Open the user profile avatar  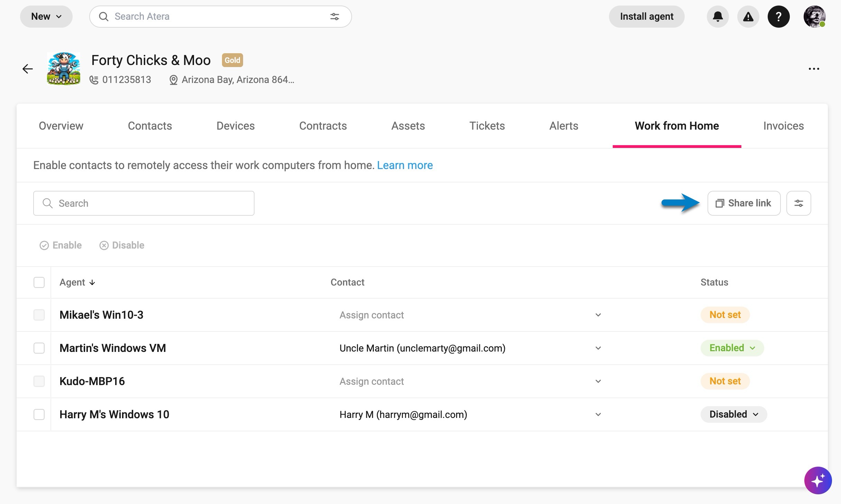pyautogui.click(x=814, y=17)
